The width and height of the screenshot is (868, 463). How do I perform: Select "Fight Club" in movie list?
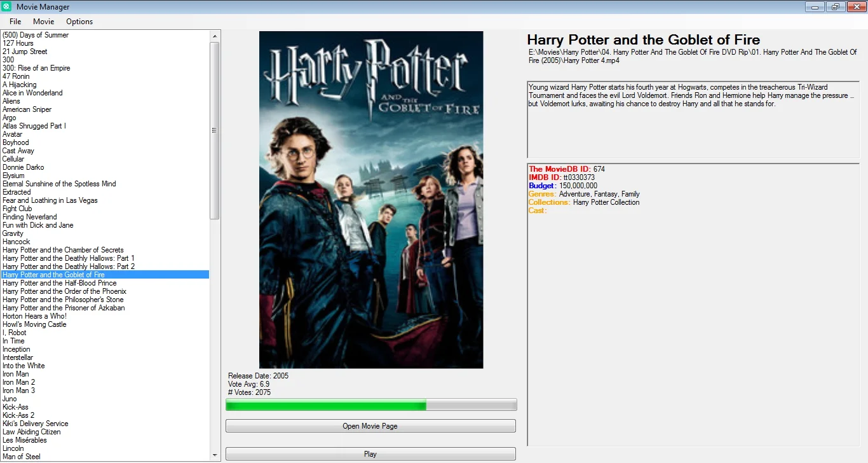coord(105,209)
